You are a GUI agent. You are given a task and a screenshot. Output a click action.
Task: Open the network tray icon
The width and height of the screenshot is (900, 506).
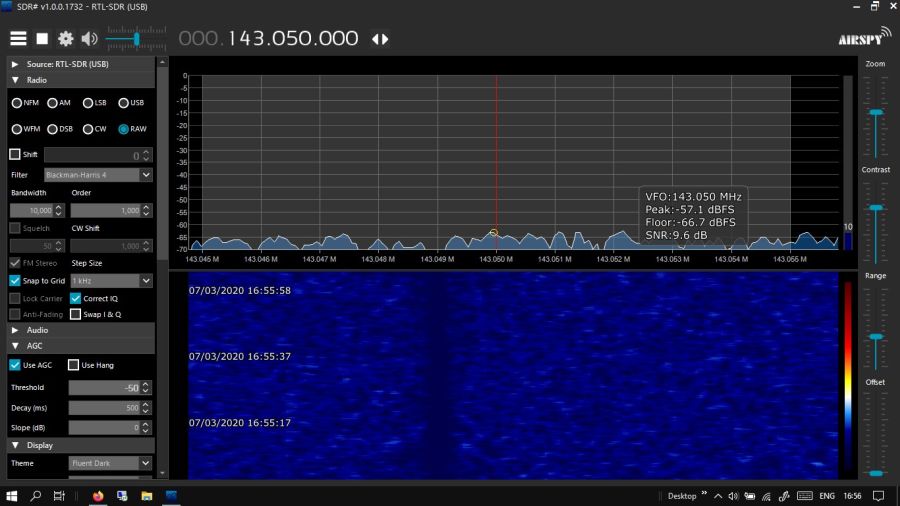[766, 496]
